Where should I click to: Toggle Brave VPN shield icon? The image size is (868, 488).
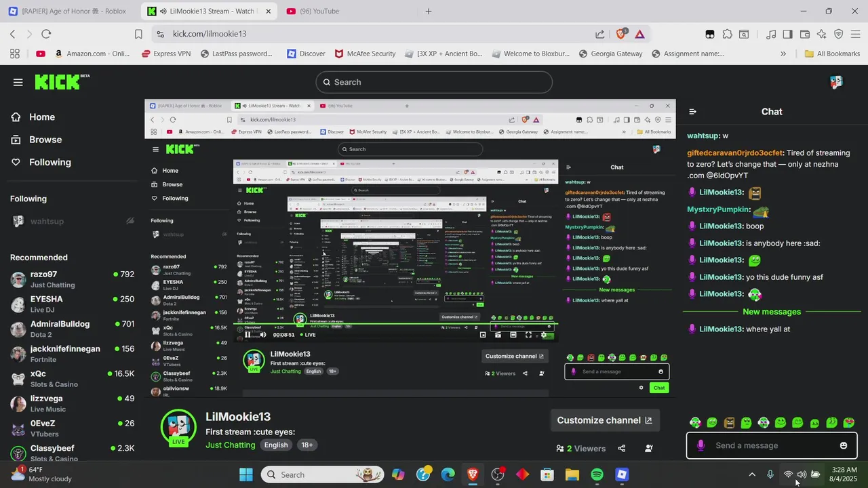click(839, 34)
